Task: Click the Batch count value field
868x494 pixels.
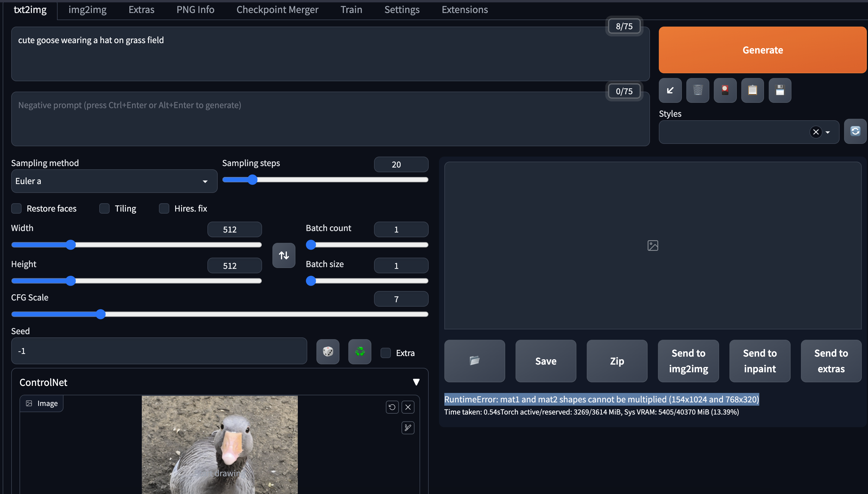Action: click(x=401, y=229)
